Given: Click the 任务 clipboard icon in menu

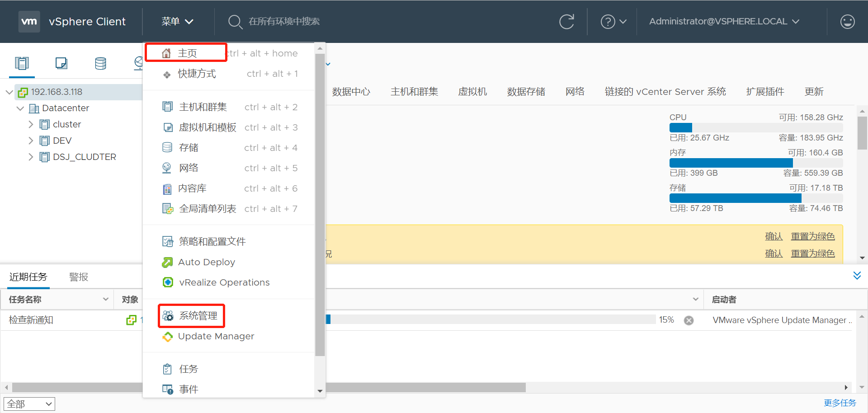Looking at the screenshot, I should coord(167,369).
